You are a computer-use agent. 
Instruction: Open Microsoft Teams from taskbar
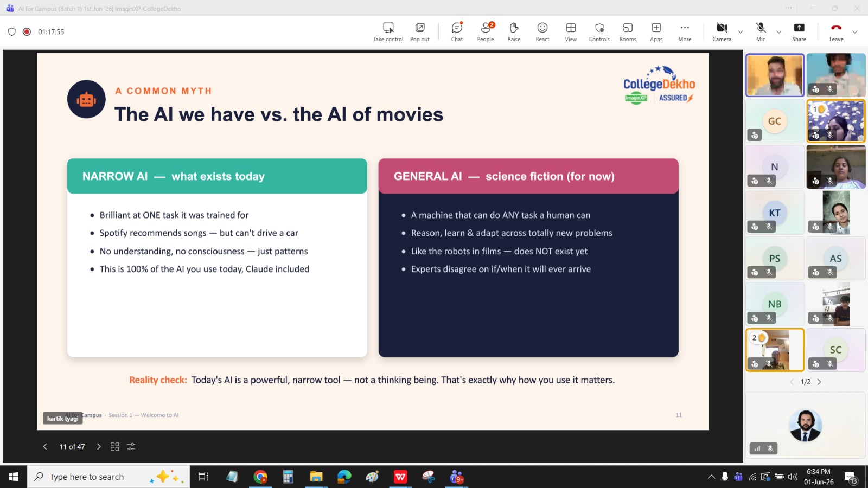456,477
